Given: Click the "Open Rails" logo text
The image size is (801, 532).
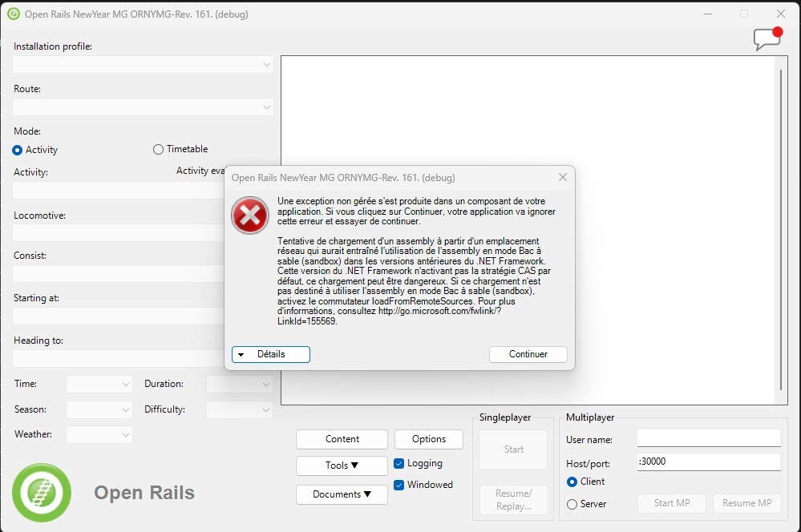Looking at the screenshot, I should pyautogui.click(x=144, y=494).
